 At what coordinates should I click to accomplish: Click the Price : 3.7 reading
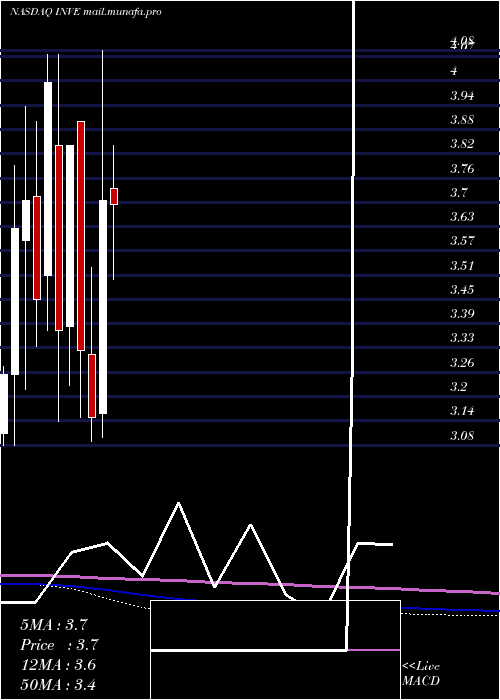(x=59, y=645)
